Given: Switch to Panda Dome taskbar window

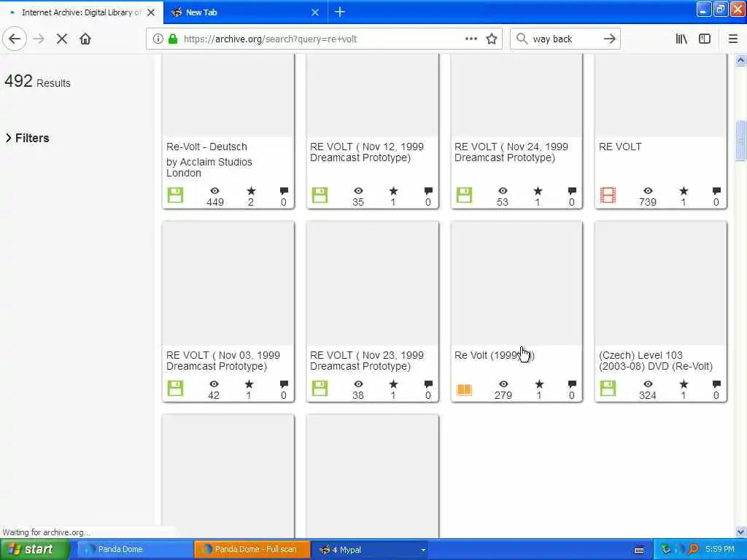Looking at the screenshot, I should [x=135, y=550].
